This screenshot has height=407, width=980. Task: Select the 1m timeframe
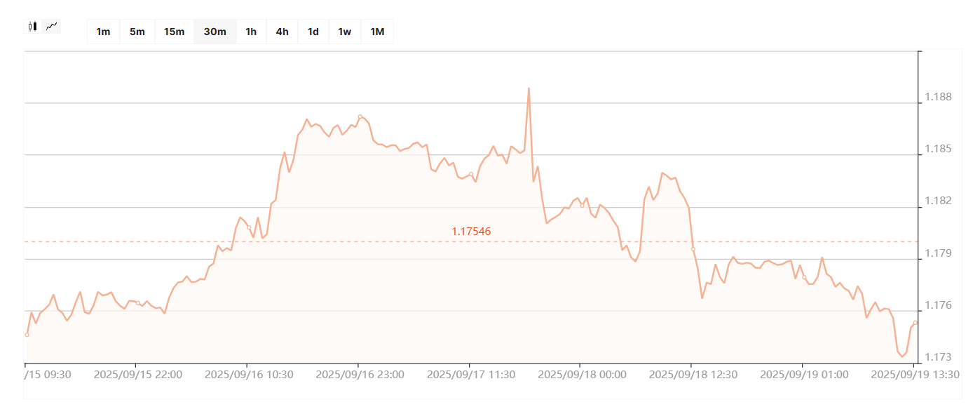(x=103, y=32)
